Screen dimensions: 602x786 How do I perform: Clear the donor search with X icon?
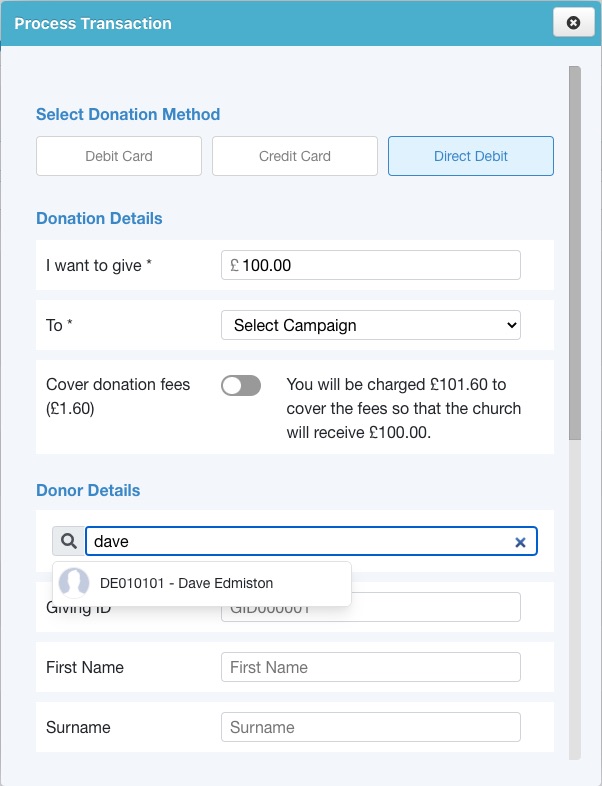point(520,542)
